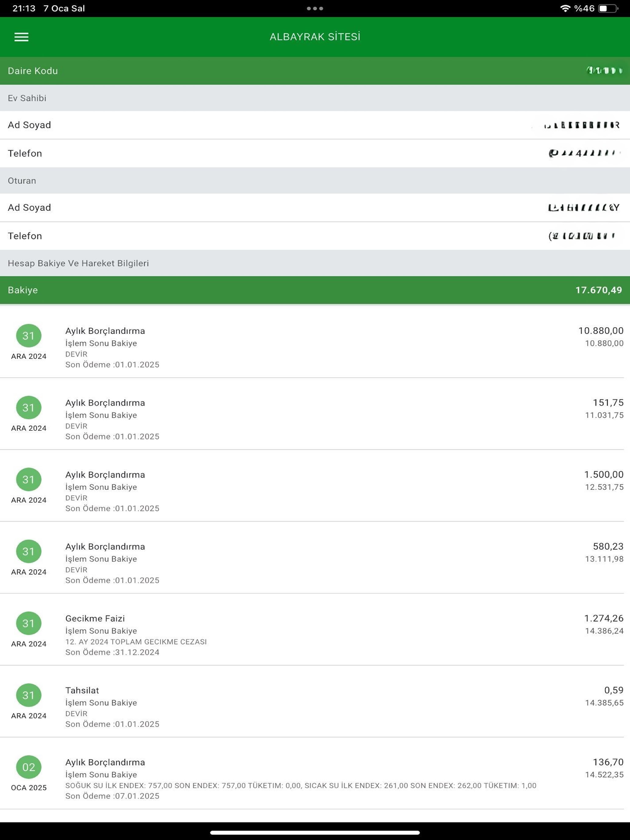Select the 0,59 Tahsilat amount

(614, 690)
